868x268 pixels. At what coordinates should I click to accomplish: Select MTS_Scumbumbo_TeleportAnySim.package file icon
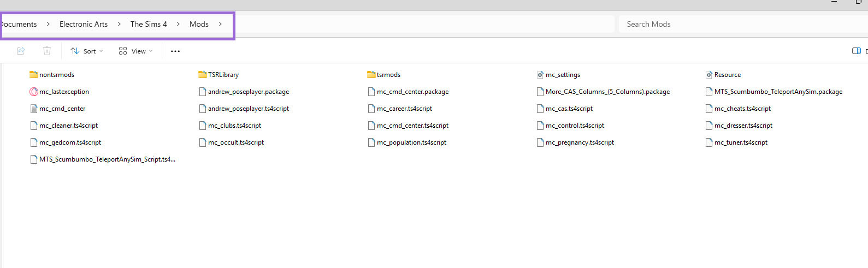(709, 92)
